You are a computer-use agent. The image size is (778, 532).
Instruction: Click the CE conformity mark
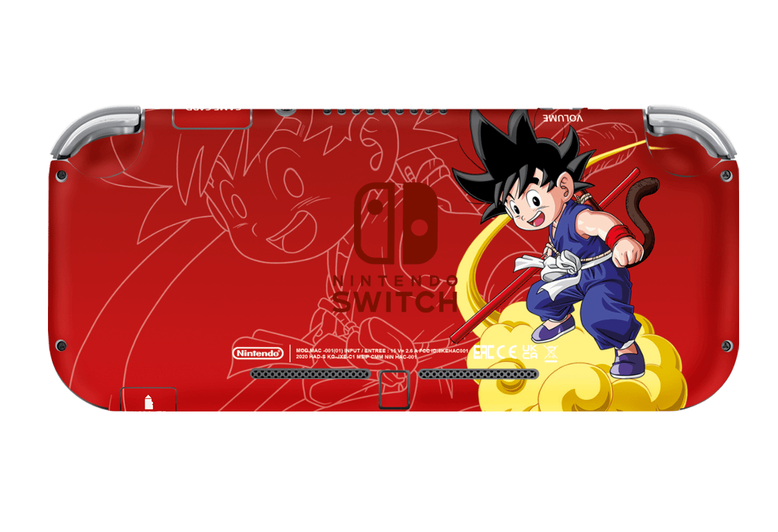508,352
